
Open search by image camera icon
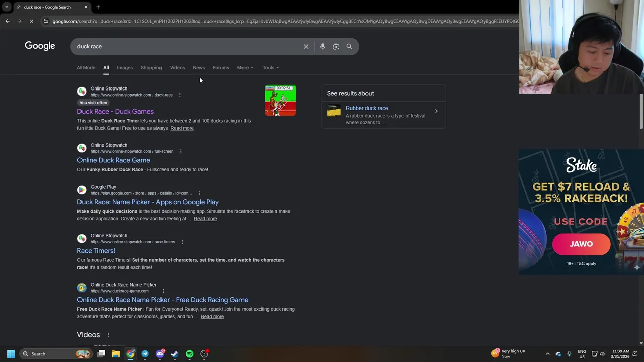tap(336, 46)
